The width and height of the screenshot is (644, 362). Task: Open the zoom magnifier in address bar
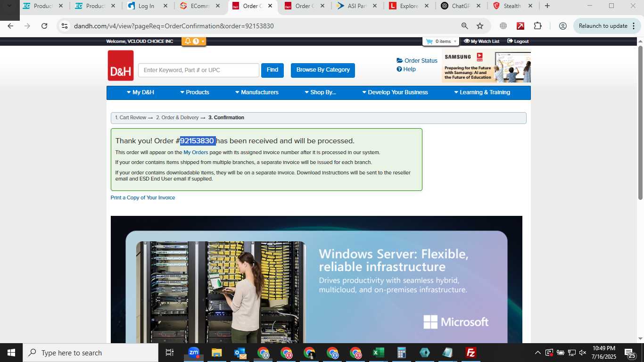pos(465,26)
